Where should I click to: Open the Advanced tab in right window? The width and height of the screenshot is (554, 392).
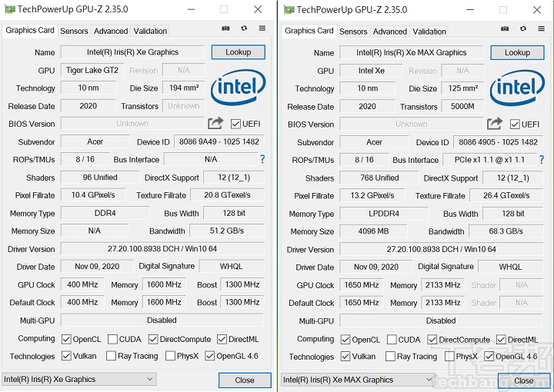coord(390,32)
